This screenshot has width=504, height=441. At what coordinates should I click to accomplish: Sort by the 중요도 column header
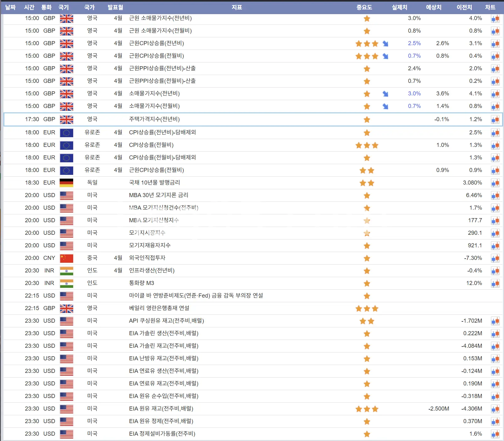(364, 7)
